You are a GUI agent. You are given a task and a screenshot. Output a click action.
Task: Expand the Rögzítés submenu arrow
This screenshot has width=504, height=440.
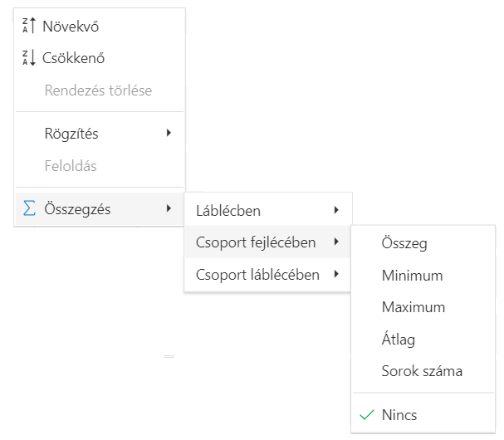tap(169, 133)
